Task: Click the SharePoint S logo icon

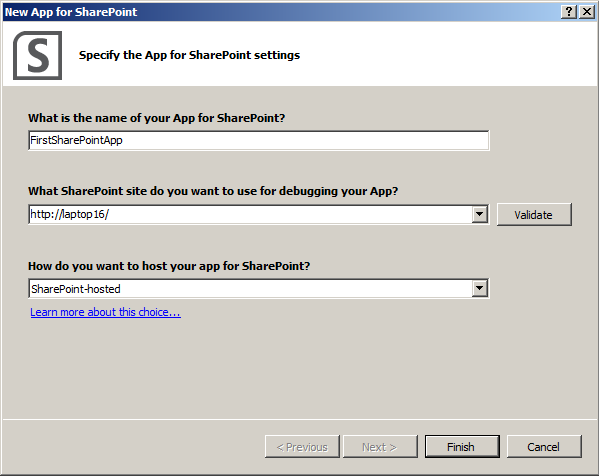Action: click(x=37, y=55)
